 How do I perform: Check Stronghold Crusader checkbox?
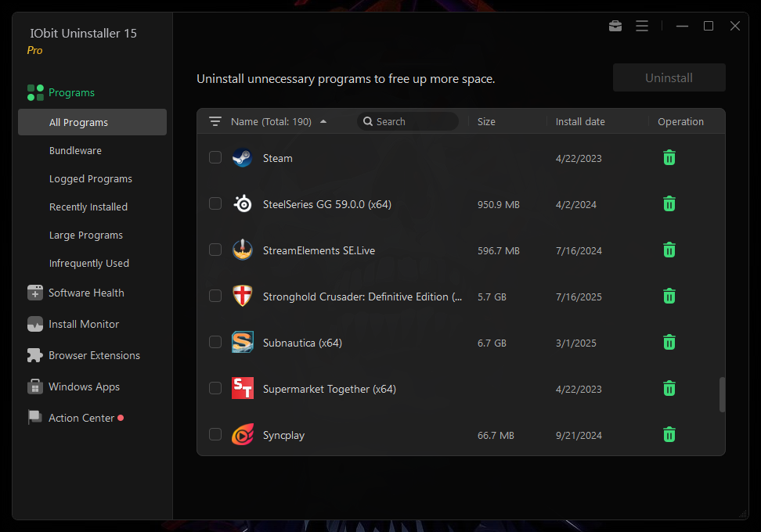(215, 296)
